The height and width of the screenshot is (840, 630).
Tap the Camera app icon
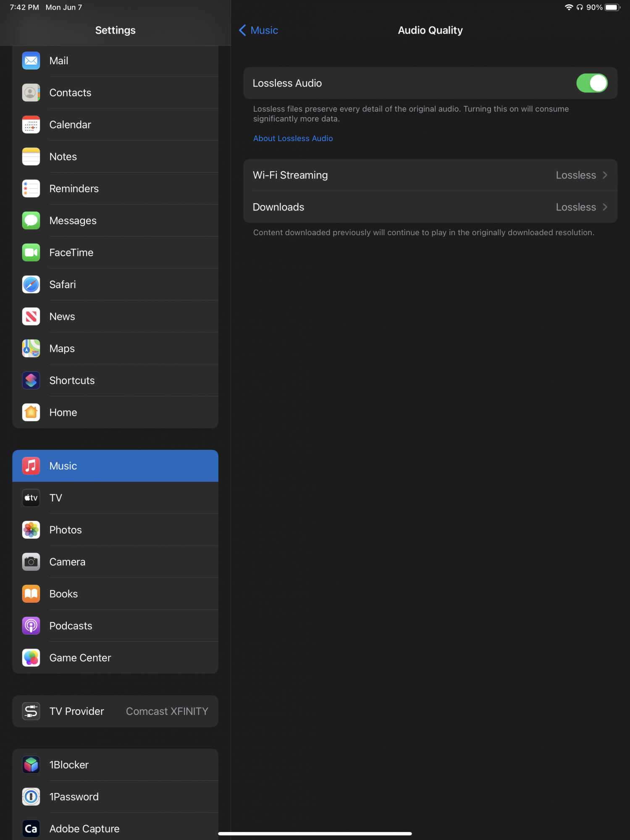[x=31, y=562]
